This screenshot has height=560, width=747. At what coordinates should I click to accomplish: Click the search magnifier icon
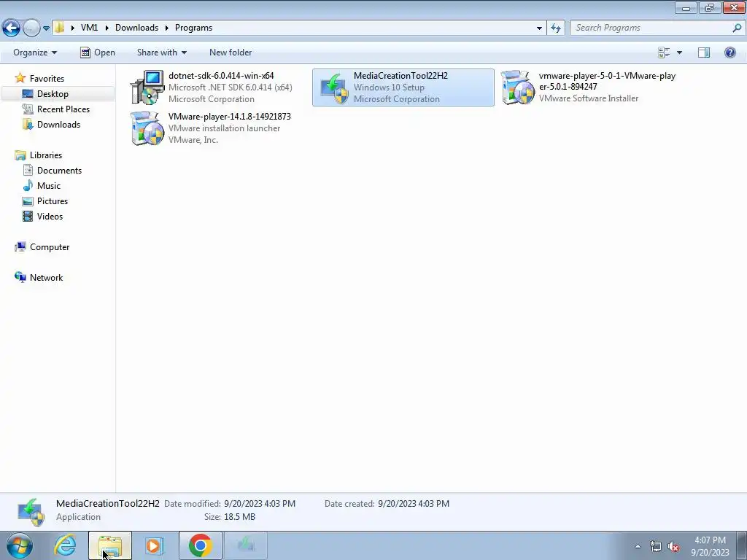pos(737,28)
